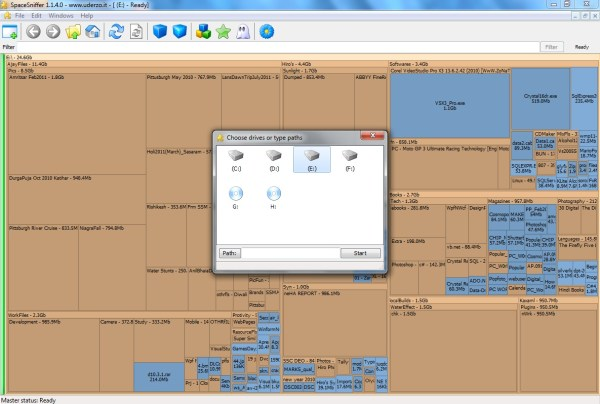Image resolution: width=600 pixels, height=404 pixels.
Task: Click the Filter button beside filter box
Action: pos(551,47)
